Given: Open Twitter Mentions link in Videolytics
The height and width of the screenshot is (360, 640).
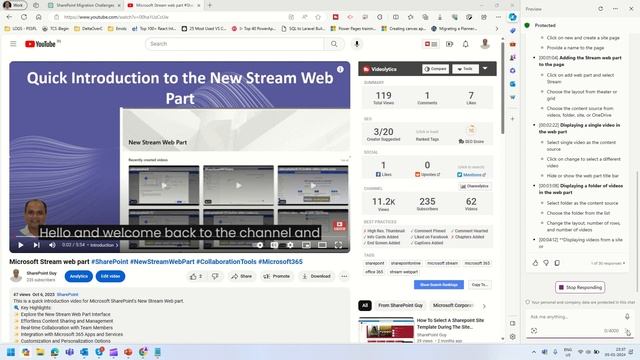Looking at the screenshot, I should tap(472, 175).
